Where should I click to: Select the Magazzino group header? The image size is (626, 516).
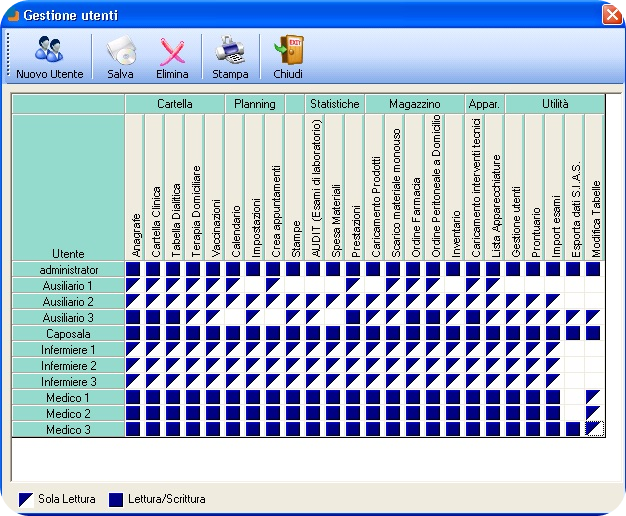pyautogui.click(x=414, y=104)
